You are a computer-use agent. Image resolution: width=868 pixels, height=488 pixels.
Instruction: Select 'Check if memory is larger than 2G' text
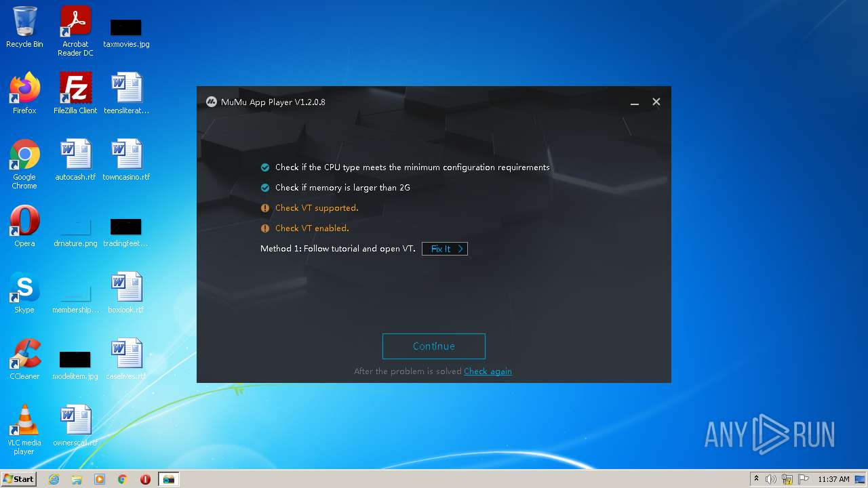click(342, 188)
